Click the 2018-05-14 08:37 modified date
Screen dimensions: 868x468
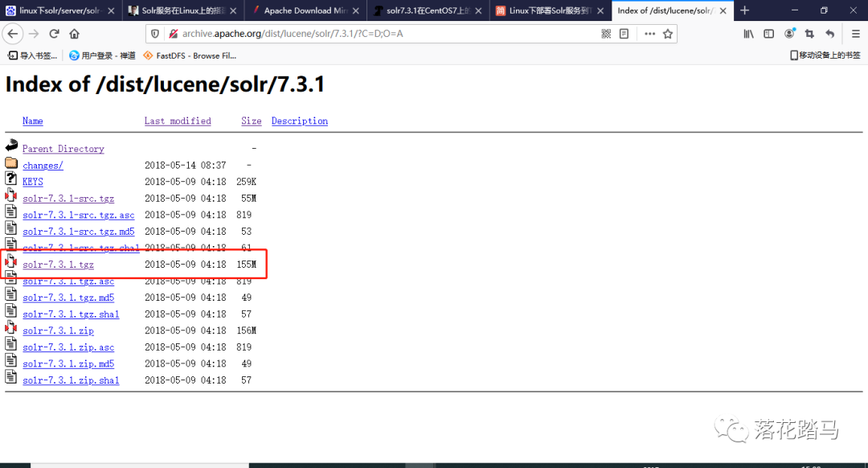click(x=186, y=165)
